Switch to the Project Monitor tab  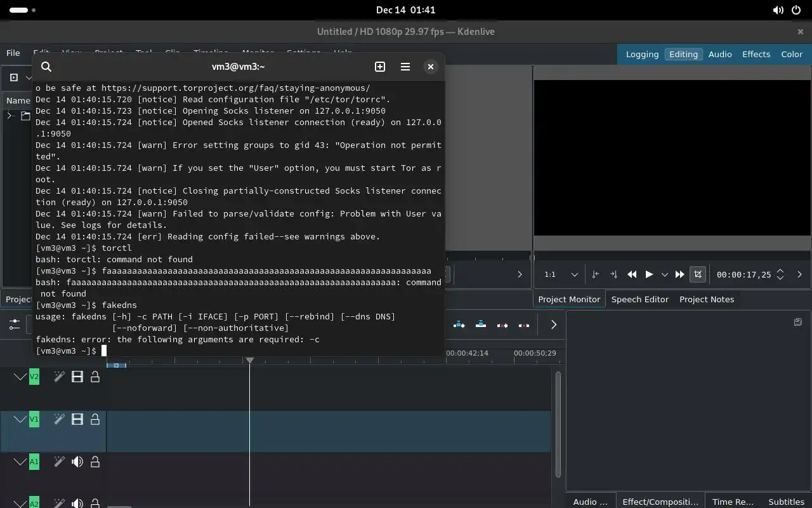[569, 299]
